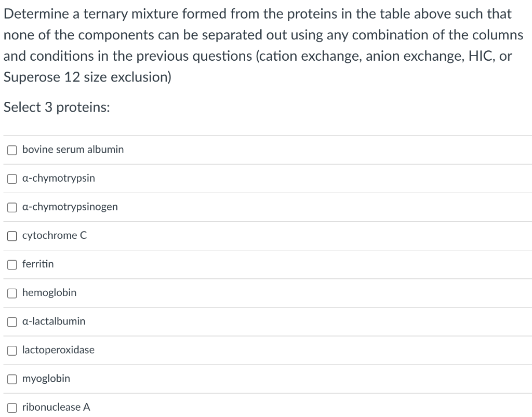Check the bovine serum albumin checkbox
The width and height of the screenshot is (532, 417).
11,150
